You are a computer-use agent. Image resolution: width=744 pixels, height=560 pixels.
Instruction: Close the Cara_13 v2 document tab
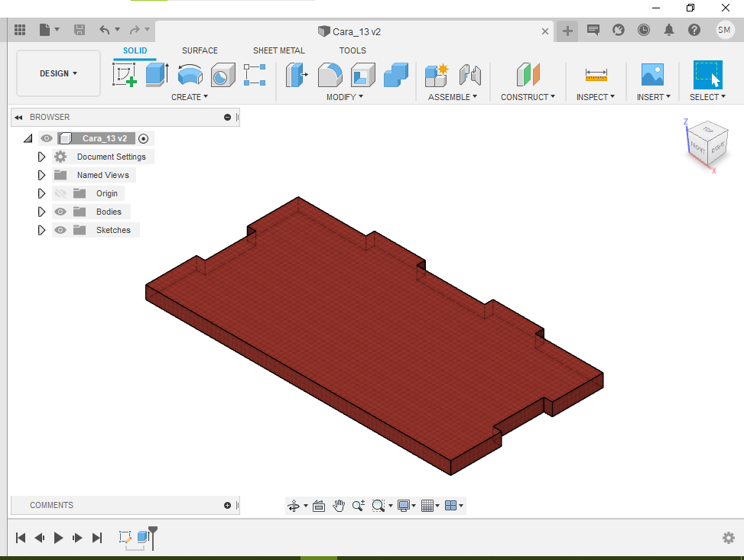click(x=545, y=31)
